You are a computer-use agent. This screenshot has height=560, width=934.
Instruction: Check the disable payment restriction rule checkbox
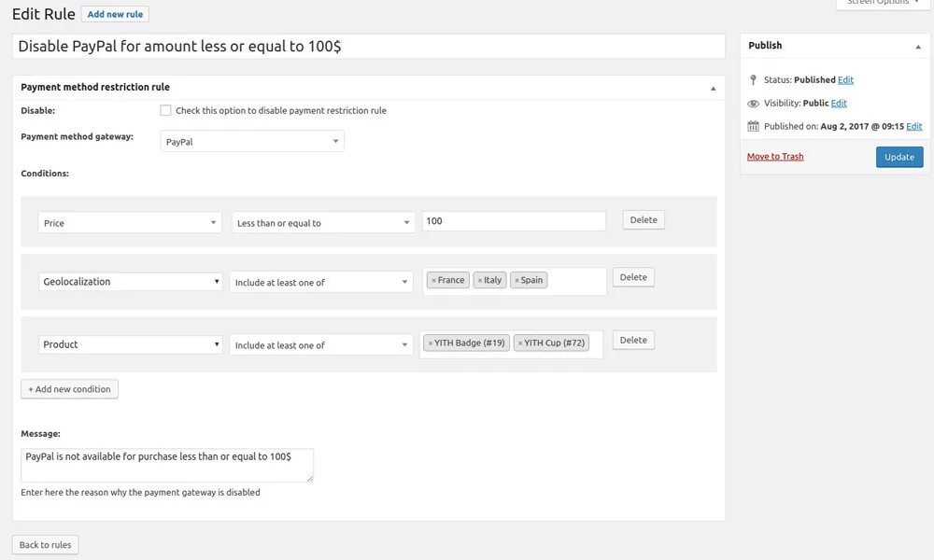click(x=165, y=110)
